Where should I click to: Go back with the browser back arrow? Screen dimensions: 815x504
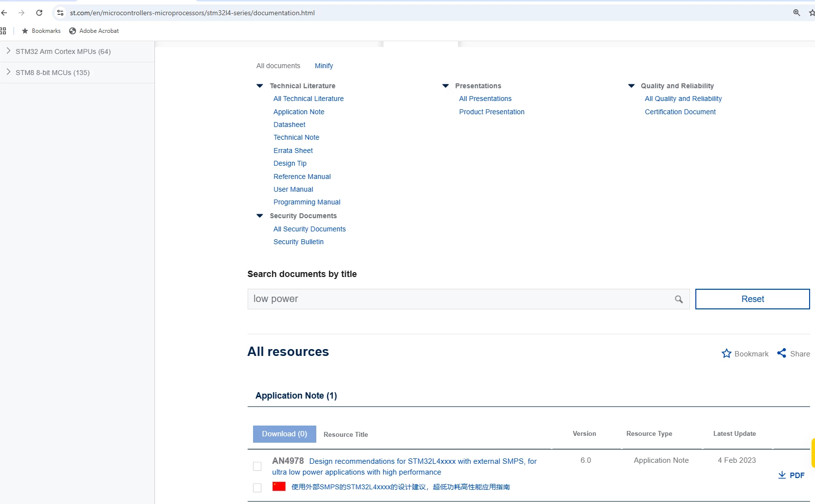click(x=4, y=13)
